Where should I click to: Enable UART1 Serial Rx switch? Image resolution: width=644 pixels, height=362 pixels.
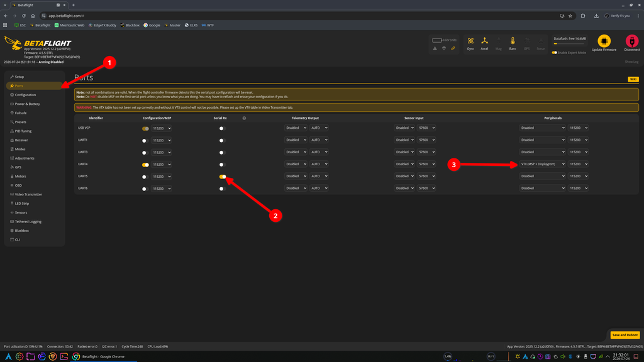click(222, 140)
